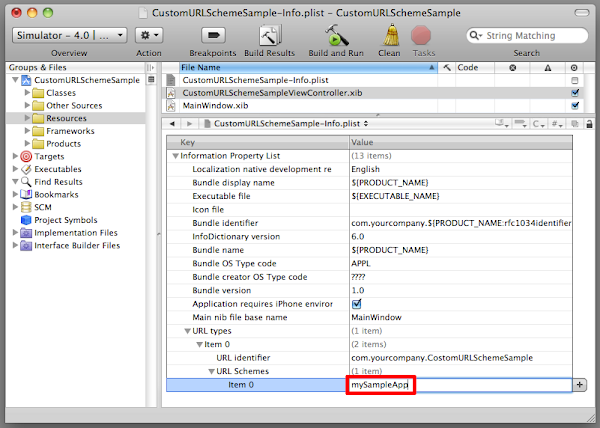The height and width of the screenshot is (428, 600).
Task: Click the Build and Run hammer icon
Action: [336, 36]
